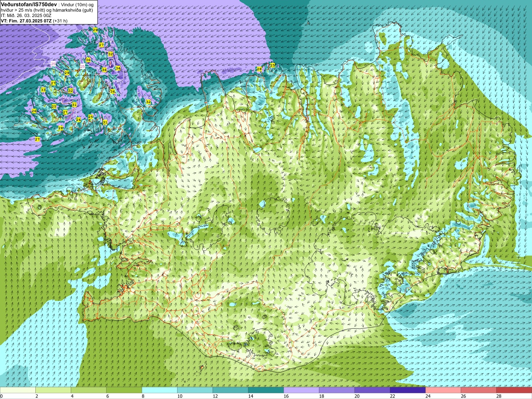The image size is (532, 399).
Task: Select the 18–20 m/s medium purple legend swatch
Action: pos(337,390)
